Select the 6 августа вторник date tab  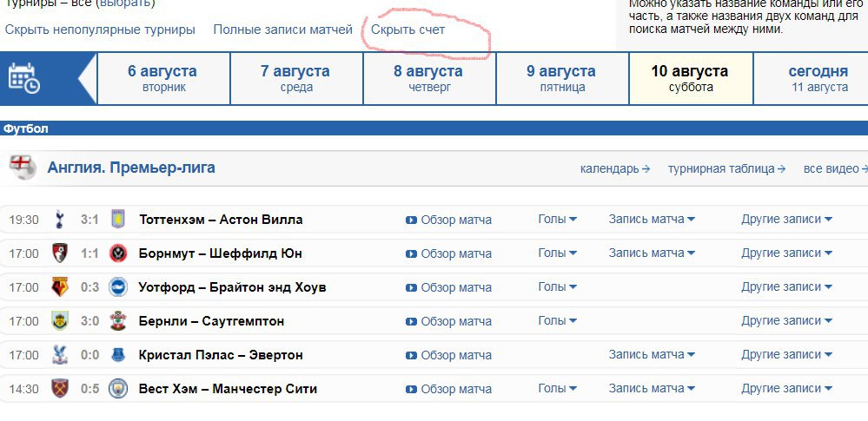point(163,78)
